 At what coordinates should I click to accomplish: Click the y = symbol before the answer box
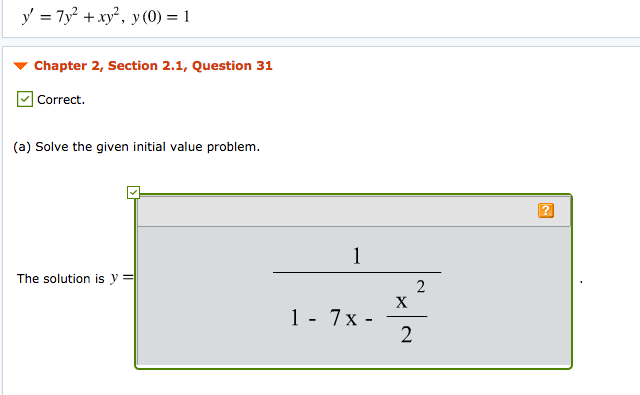point(122,278)
